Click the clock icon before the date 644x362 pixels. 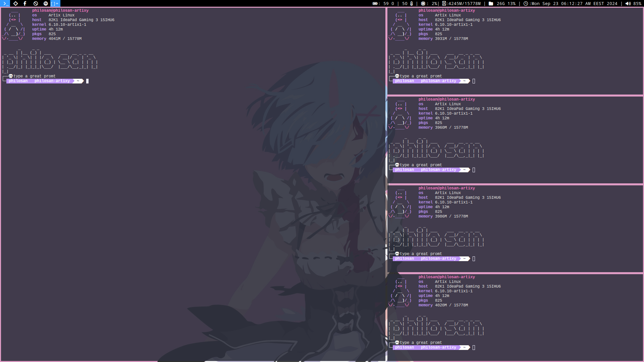[526, 3]
